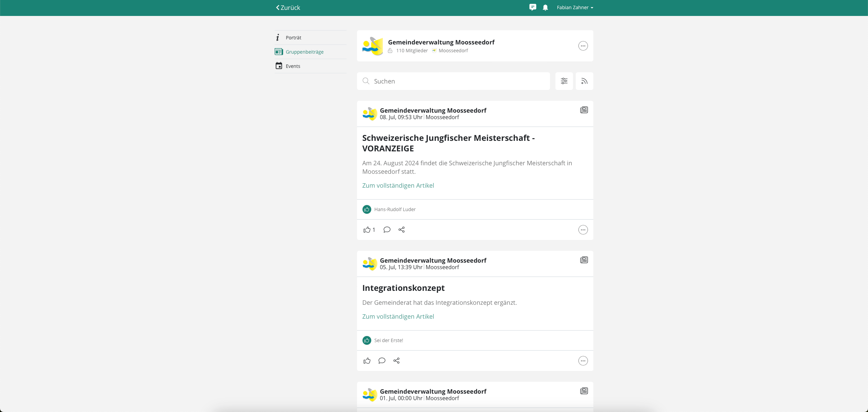Share the Integrationskonzept post
The width and height of the screenshot is (868, 412).
(x=396, y=361)
